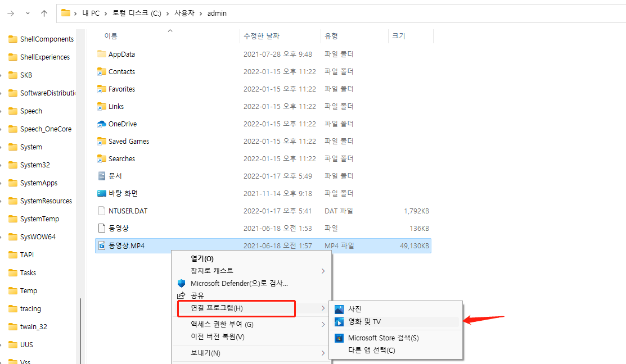Expand the 장치로 캐스트 submenu arrow
The image size is (626, 364).
click(323, 271)
